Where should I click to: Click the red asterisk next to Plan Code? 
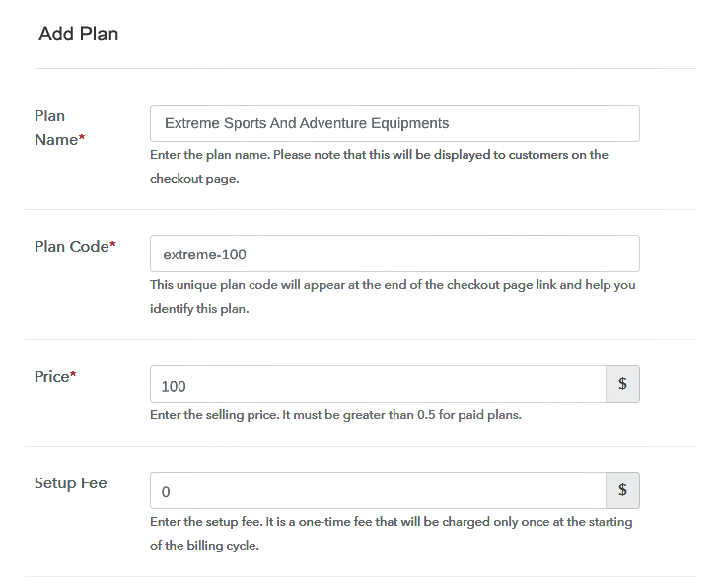(x=112, y=244)
